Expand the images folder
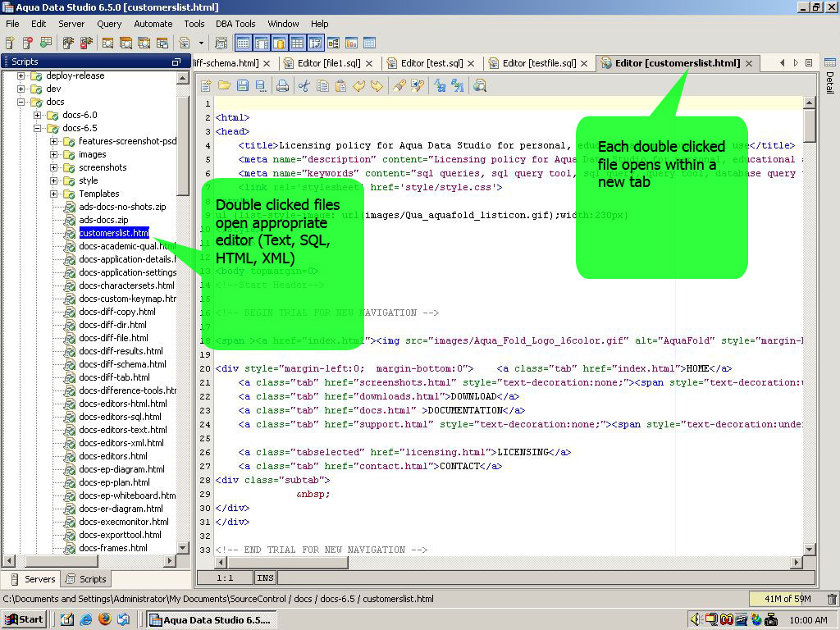The image size is (840, 630). point(53,154)
